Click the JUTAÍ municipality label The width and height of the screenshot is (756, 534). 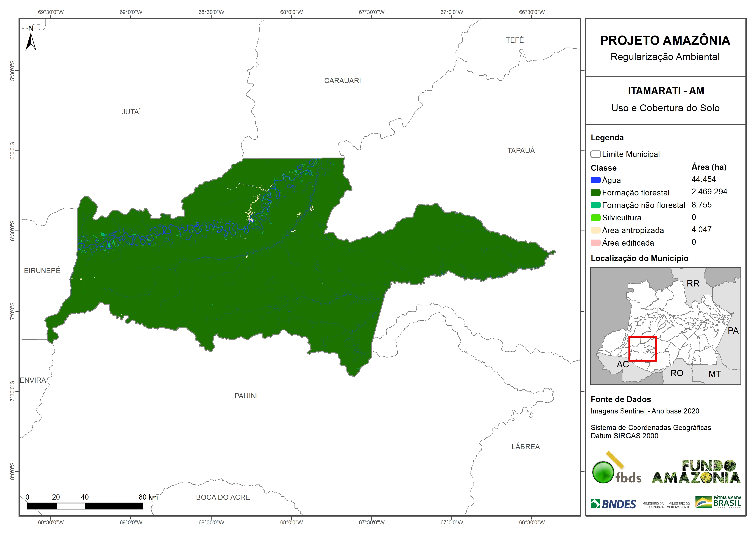click(131, 112)
